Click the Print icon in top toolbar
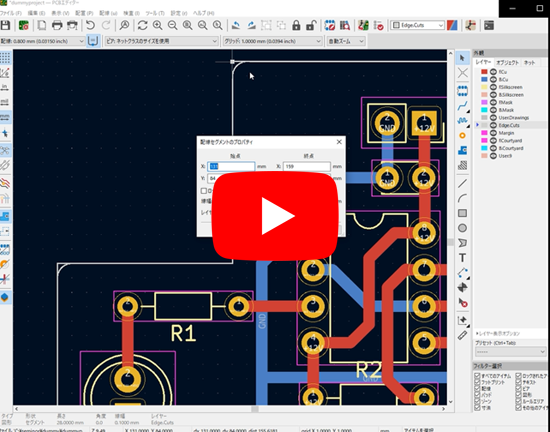550x432 pixels. click(57, 25)
